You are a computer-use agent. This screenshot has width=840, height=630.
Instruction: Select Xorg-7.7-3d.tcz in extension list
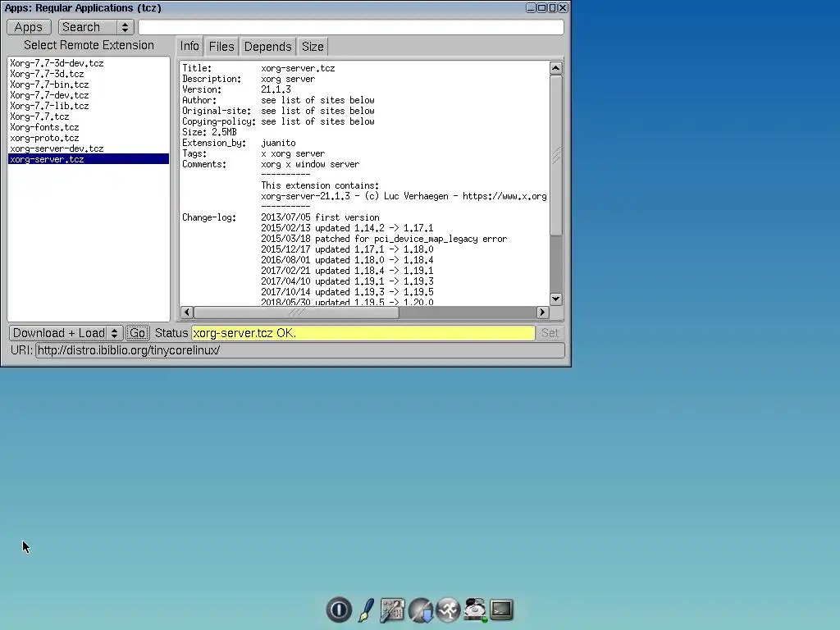(89, 73)
